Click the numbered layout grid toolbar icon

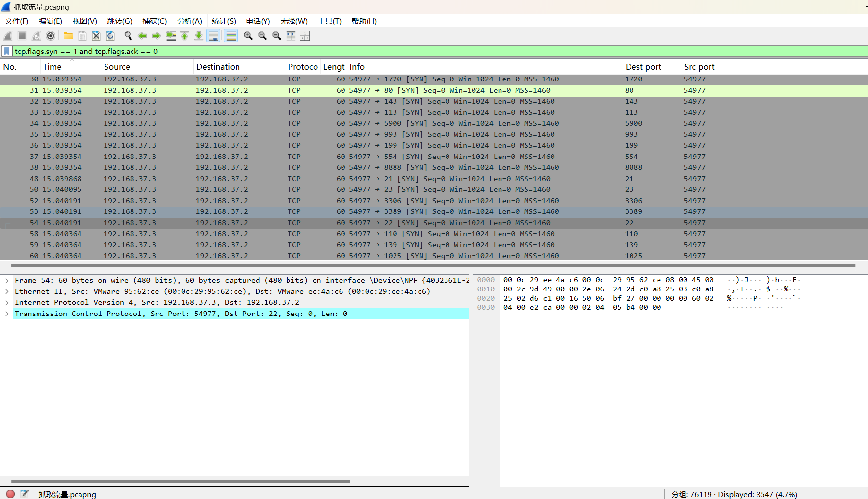pyautogui.click(x=305, y=36)
